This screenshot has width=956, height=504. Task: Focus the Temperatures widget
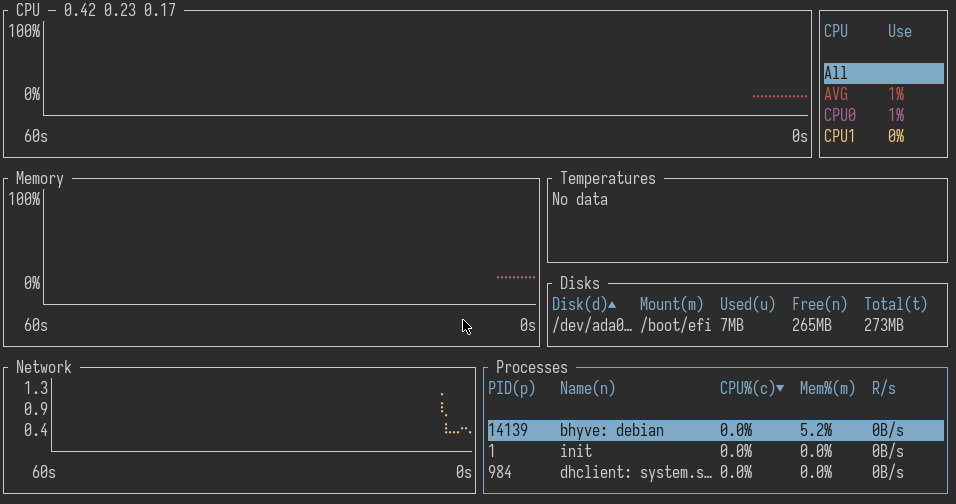(x=746, y=220)
